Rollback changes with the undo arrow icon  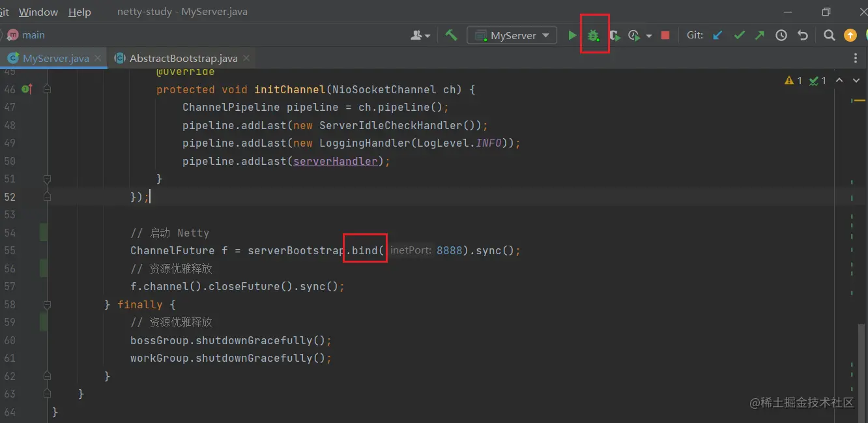[803, 35]
